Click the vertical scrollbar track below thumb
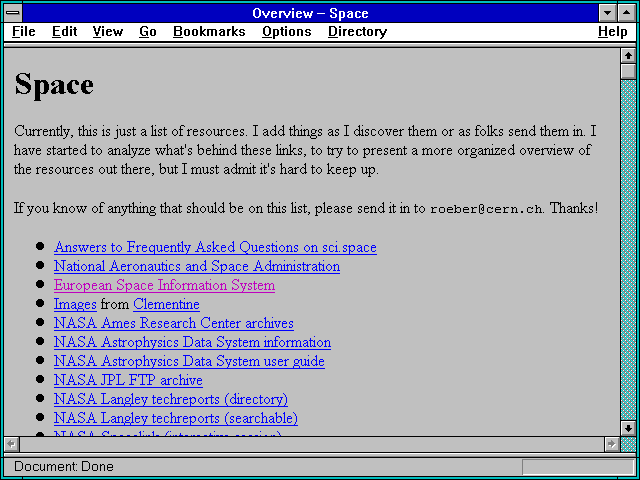The height and width of the screenshot is (480, 640). coord(628,250)
